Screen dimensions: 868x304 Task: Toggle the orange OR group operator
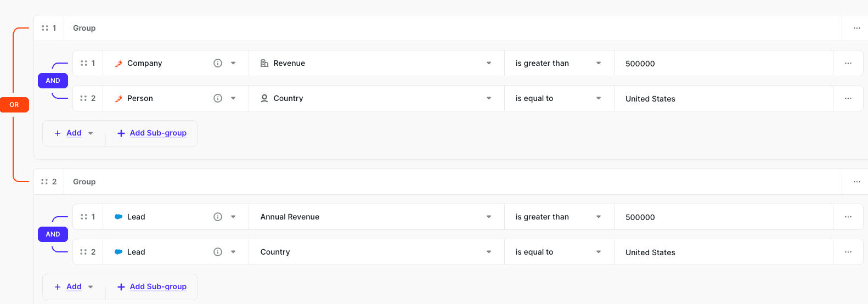[14, 105]
